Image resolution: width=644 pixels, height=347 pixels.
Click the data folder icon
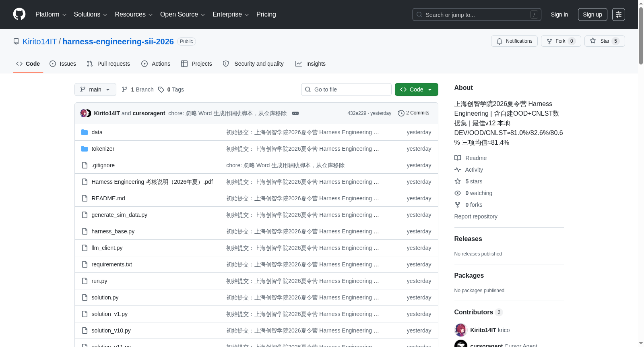tap(85, 132)
